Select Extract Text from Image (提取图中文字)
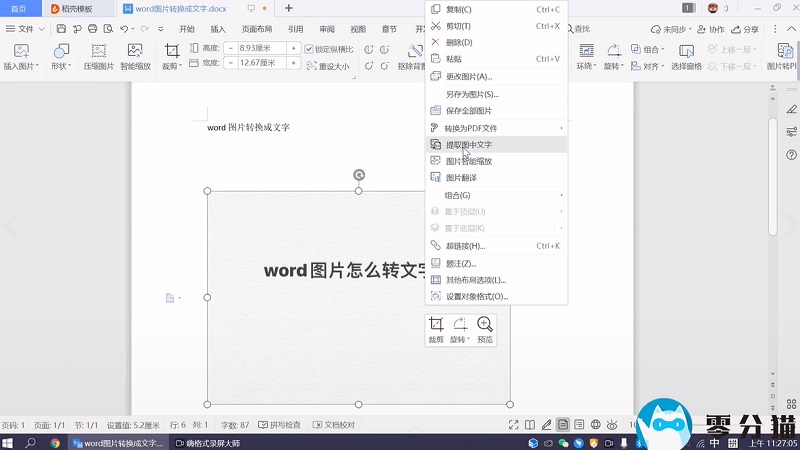 [x=496, y=144]
